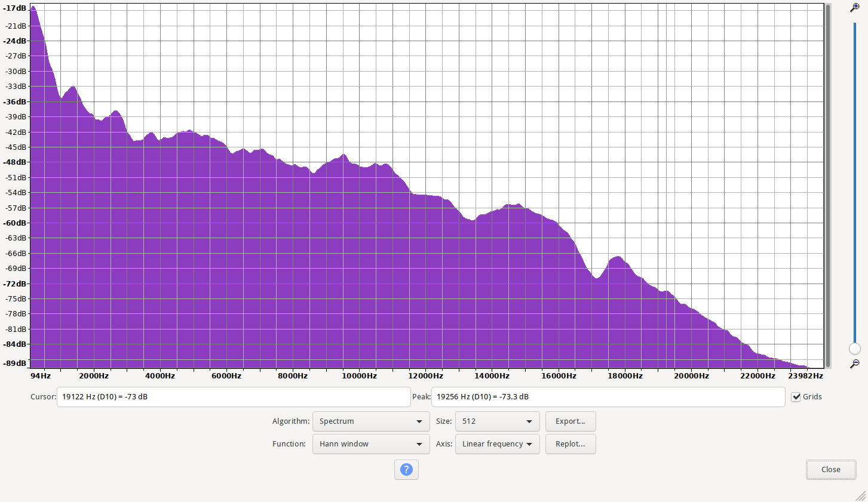
Task: Click the 14000Hz axis label
Action: tap(492, 376)
